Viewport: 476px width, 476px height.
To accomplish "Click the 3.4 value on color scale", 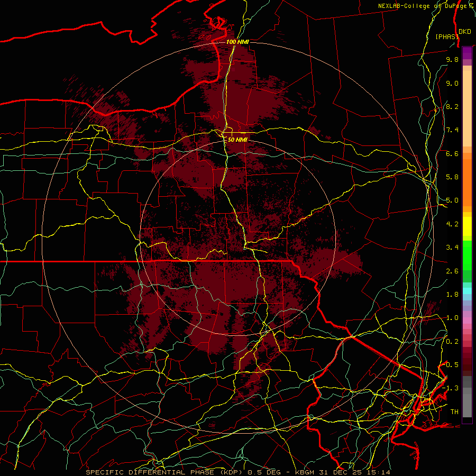I will (452, 248).
